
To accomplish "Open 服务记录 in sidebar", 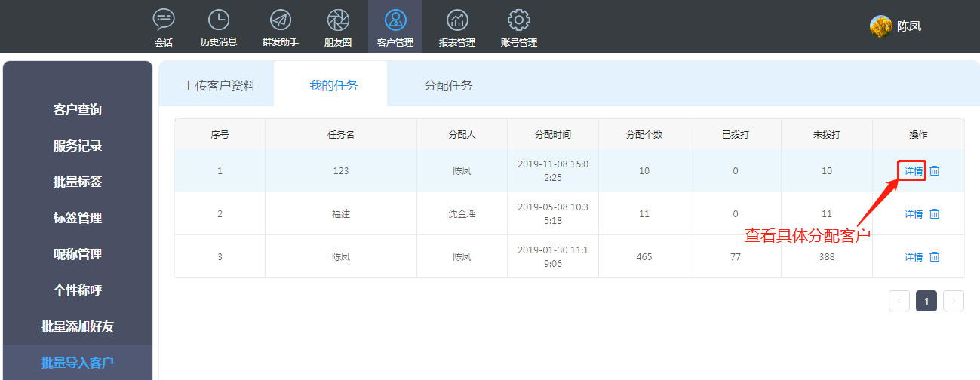I will coord(78,146).
